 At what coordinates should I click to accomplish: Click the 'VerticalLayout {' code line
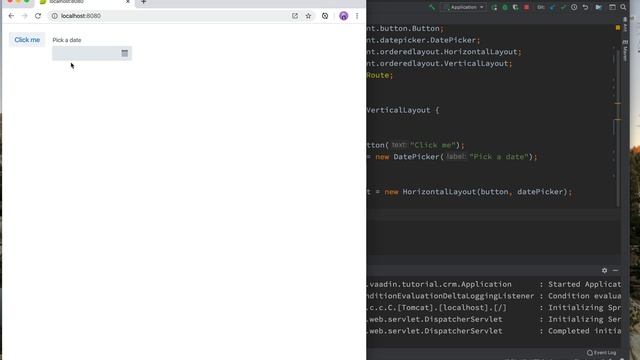pyautogui.click(x=402, y=110)
